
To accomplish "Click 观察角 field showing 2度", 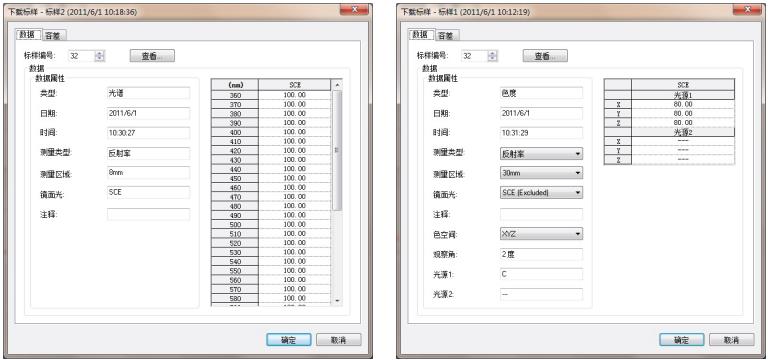I will [541, 254].
